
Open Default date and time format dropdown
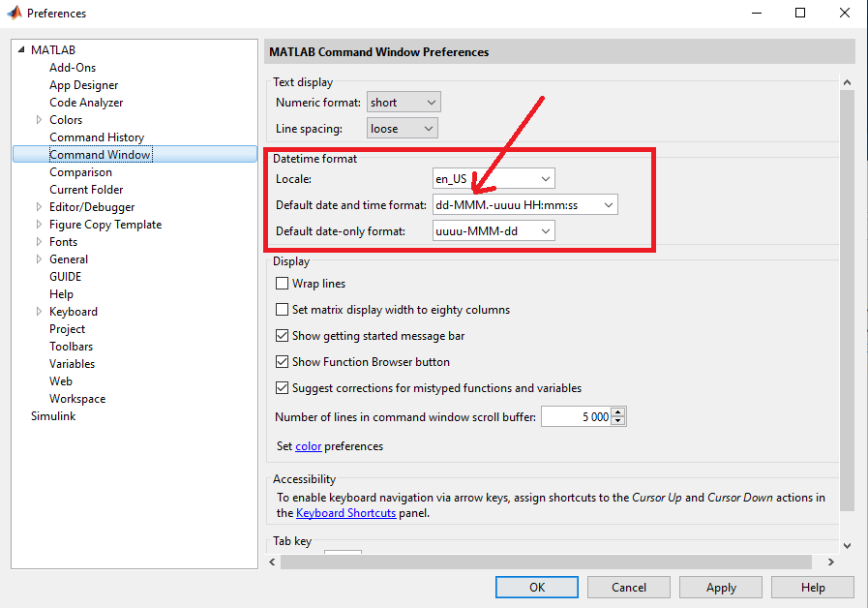coord(524,205)
